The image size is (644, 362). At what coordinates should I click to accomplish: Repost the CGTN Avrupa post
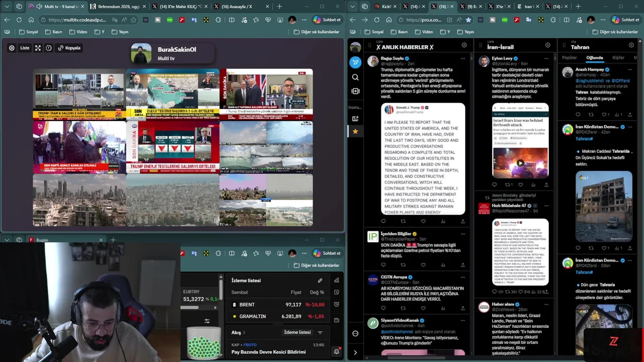tap(403, 308)
